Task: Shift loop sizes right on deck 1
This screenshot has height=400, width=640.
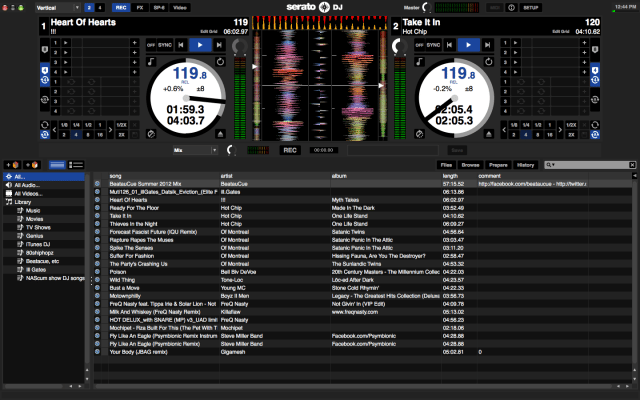Action: pyautogui.click(x=110, y=130)
